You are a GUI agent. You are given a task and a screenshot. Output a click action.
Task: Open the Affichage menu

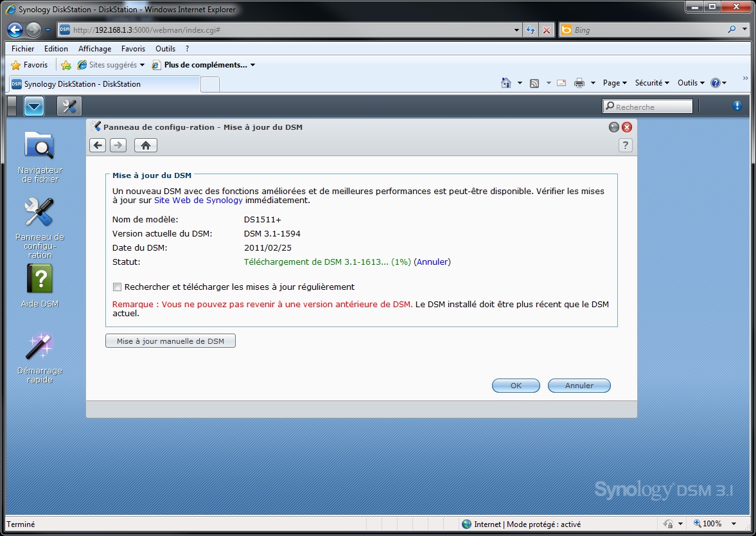pyautogui.click(x=94, y=49)
